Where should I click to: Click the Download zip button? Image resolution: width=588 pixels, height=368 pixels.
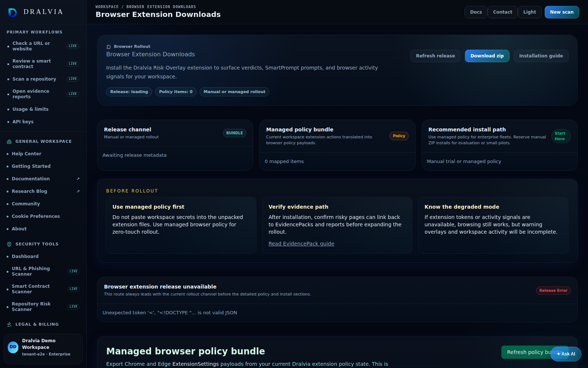[x=487, y=56]
